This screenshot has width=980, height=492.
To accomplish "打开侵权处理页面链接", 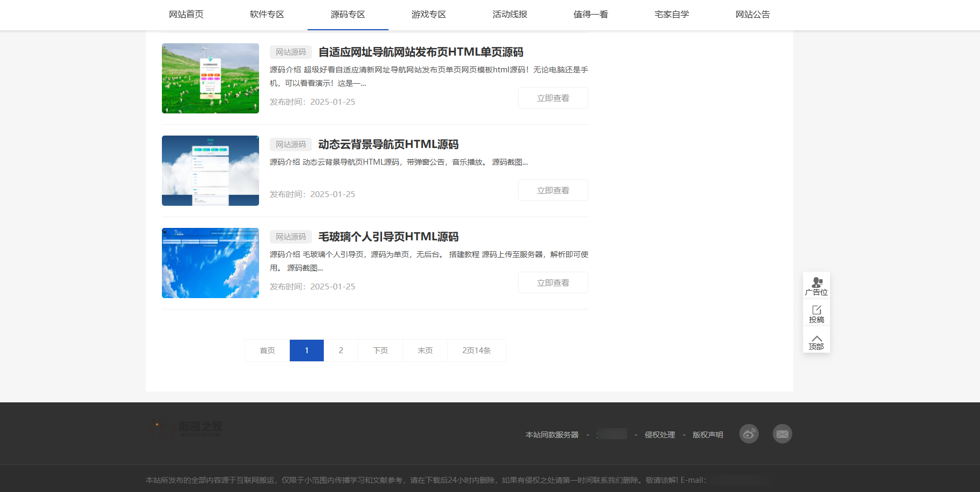I will point(659,435).
